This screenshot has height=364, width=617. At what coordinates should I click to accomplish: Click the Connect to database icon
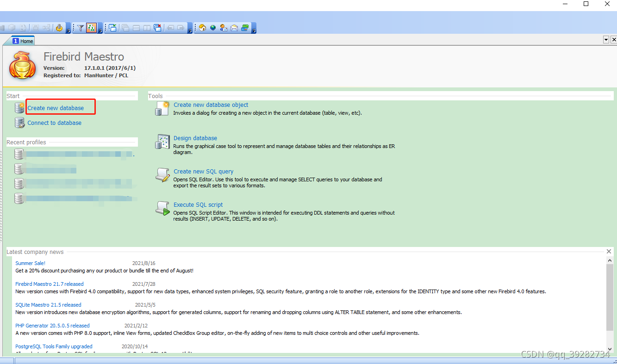click(19, 123)
